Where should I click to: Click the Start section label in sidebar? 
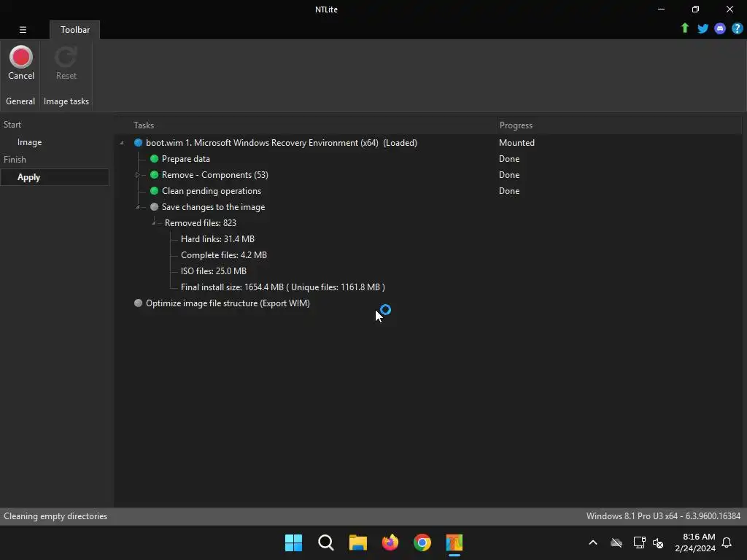click(x=12, y=124)
